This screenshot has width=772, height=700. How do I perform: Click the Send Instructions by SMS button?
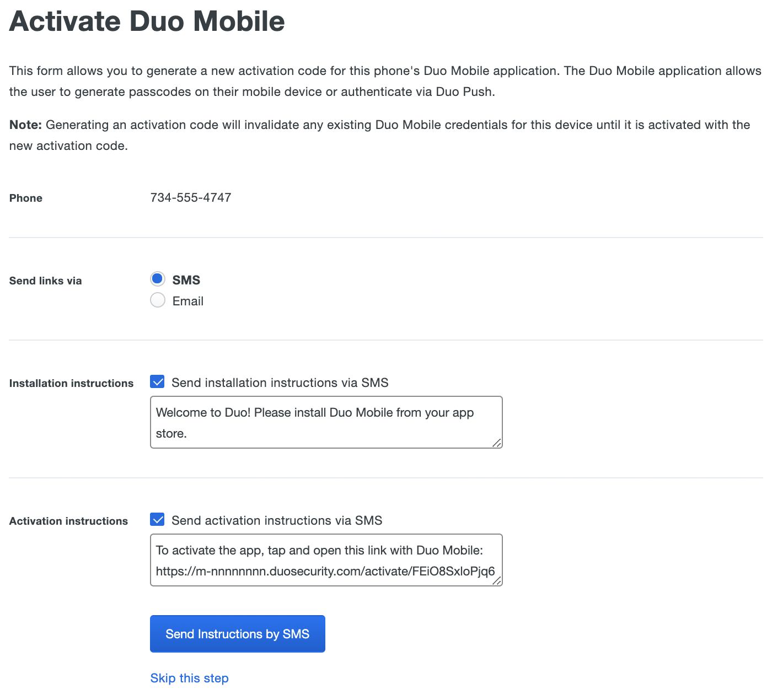[237, 633]
